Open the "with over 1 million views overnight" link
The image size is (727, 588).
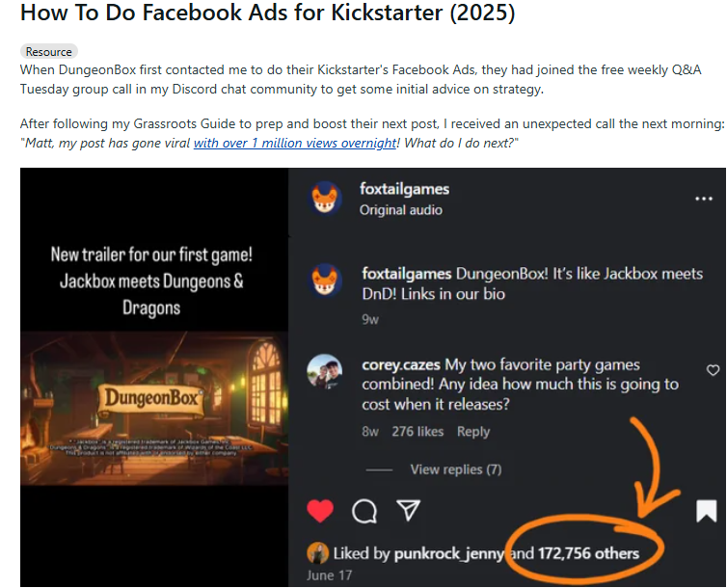295,143
